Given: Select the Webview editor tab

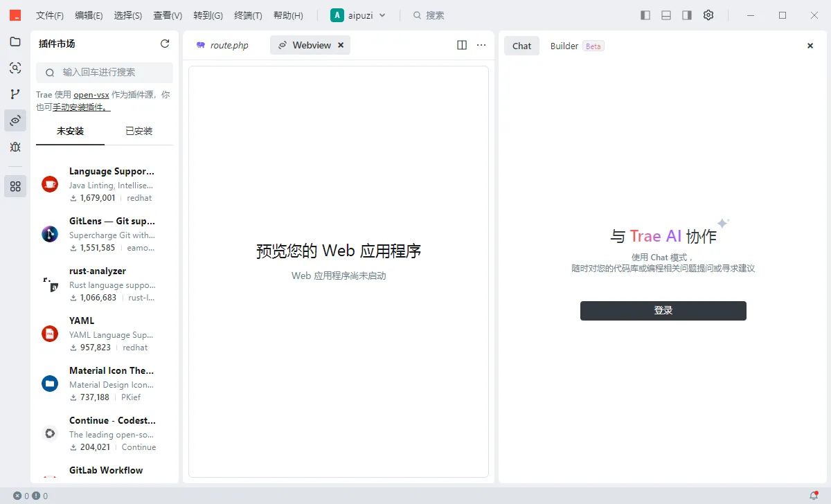Looking at the screenshot, I should tap(310, 45).
